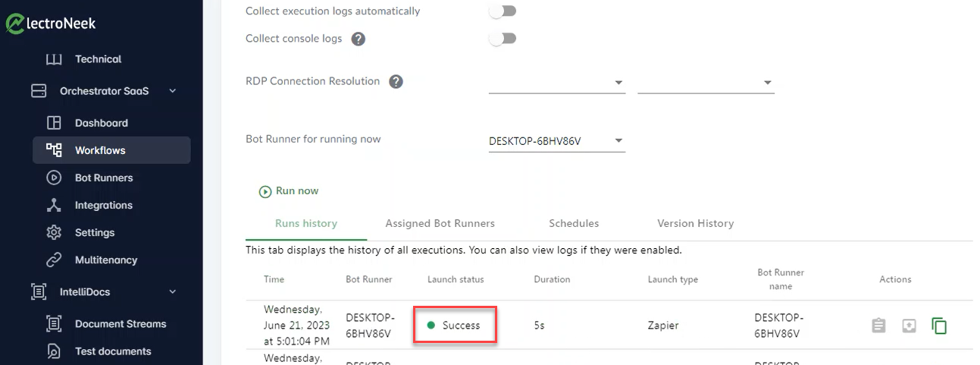The image size is (980, 365).
Task: Click the clipboard log icon in Actions
Action: click(x=878, y=326)
